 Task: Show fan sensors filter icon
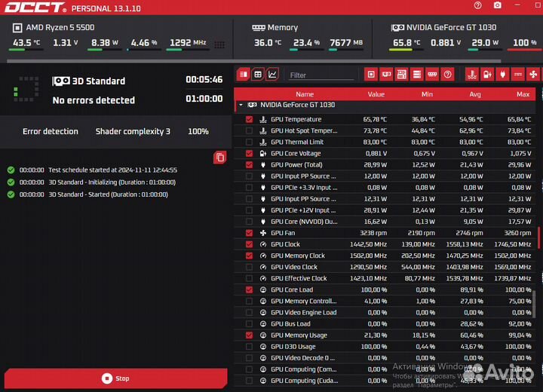coord(533,74)
